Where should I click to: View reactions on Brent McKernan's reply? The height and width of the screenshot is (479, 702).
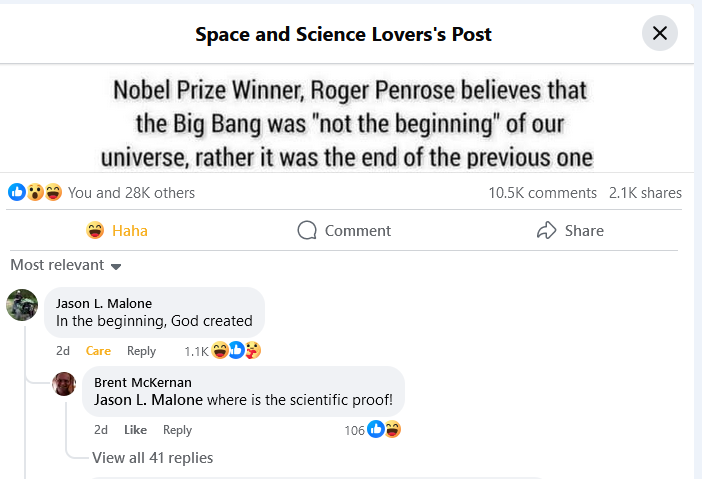pyautogui.click(x=384, y=430)
